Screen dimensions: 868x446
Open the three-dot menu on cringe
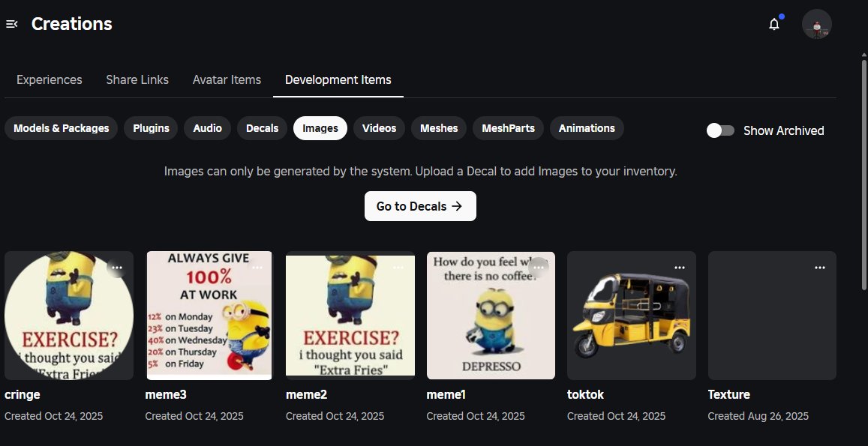tap(117, 268)
